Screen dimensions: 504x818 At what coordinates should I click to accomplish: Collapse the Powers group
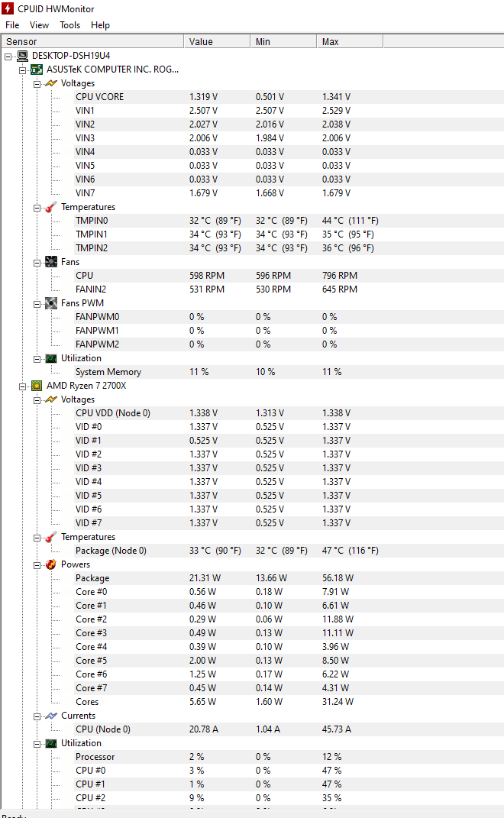pyautogui.click(x=37, y=565)
